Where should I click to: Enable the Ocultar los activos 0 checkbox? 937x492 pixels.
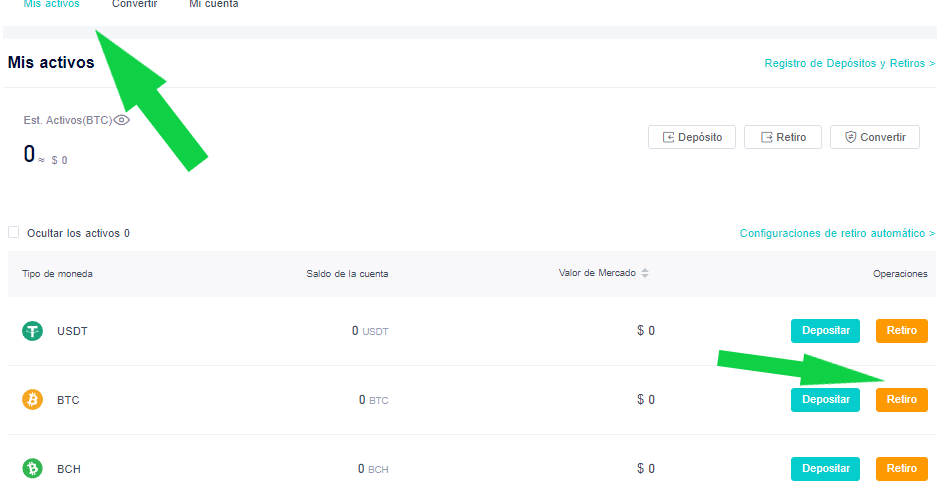(x=14, y=233)
